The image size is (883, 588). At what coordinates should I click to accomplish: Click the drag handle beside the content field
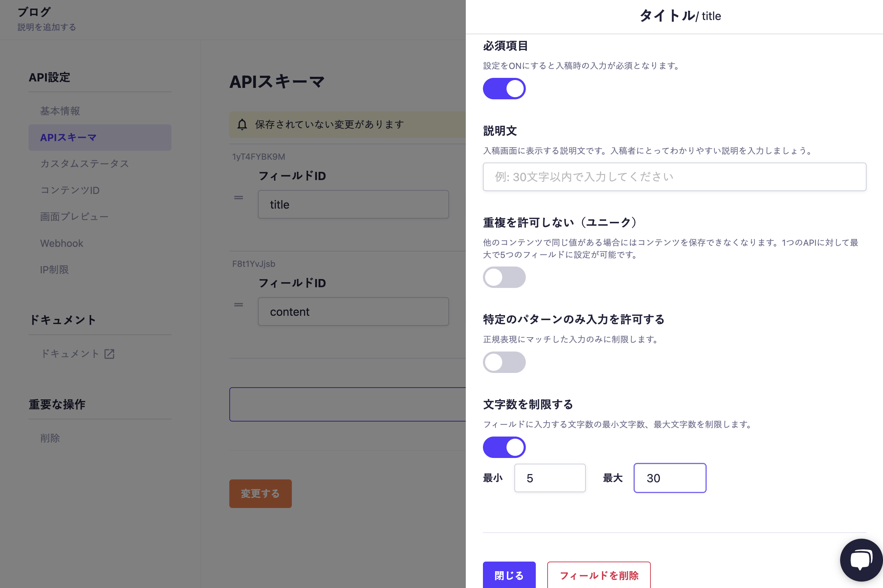[x=239, y=304]
